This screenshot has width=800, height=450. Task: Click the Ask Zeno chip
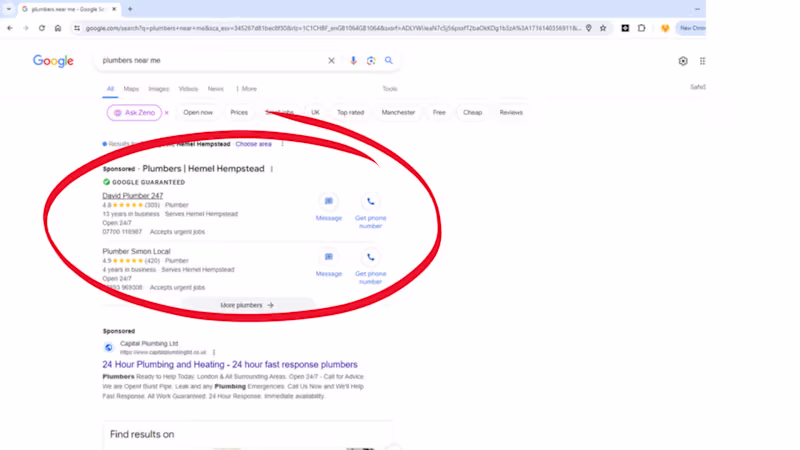tap(134, 113)
